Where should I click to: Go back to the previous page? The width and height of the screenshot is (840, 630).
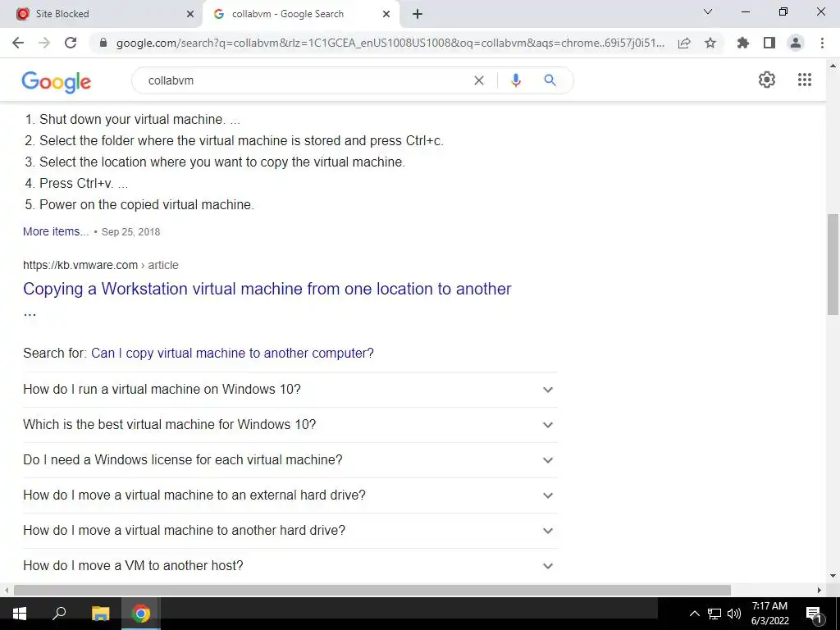18,43
